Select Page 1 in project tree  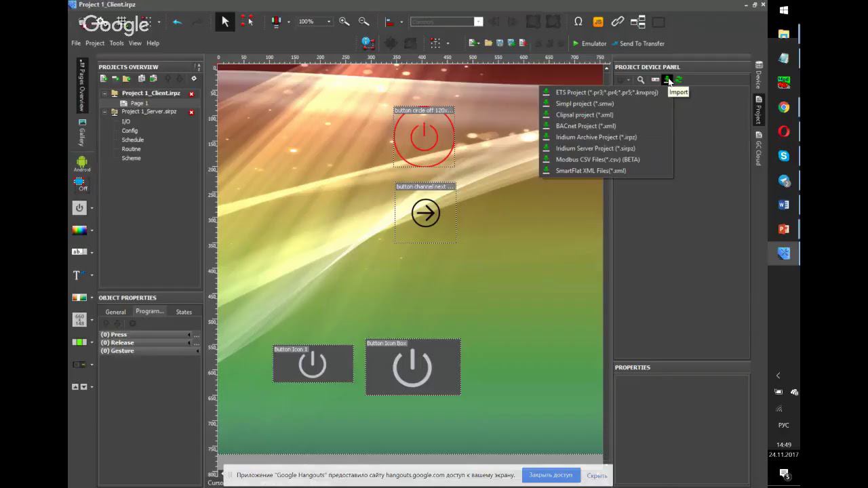click(x=139, y=103)
